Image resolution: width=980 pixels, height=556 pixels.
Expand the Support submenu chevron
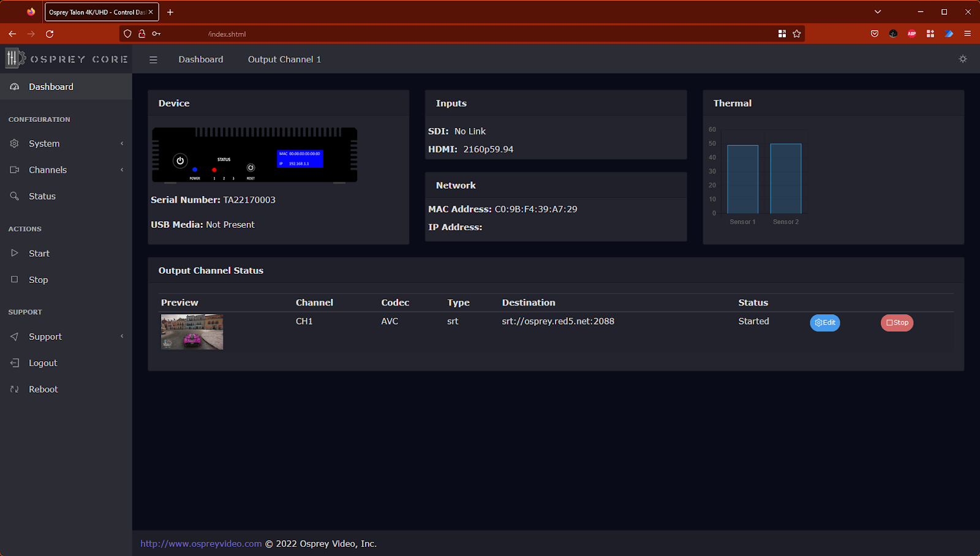coord(122,336)
